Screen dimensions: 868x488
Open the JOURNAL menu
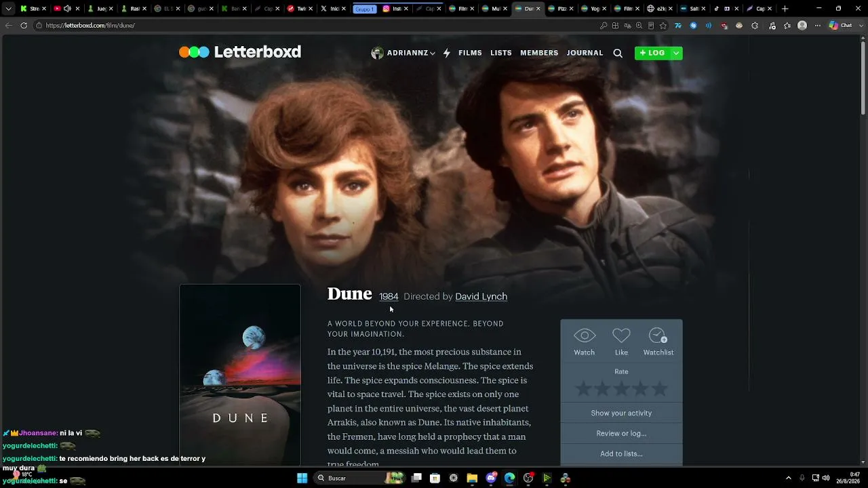(x=585, y=53)
